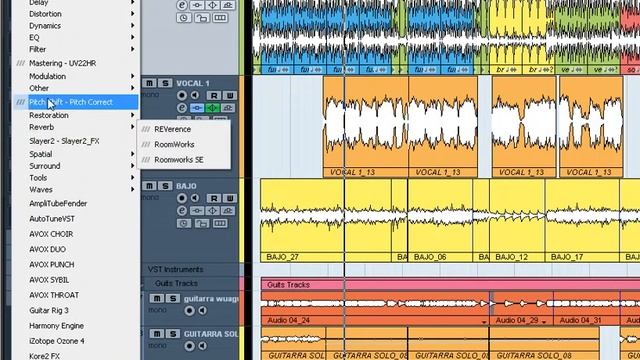Choose Mastering - UV22HR plugin
This screenshot has width=640, height=360.
pos(76,63)
